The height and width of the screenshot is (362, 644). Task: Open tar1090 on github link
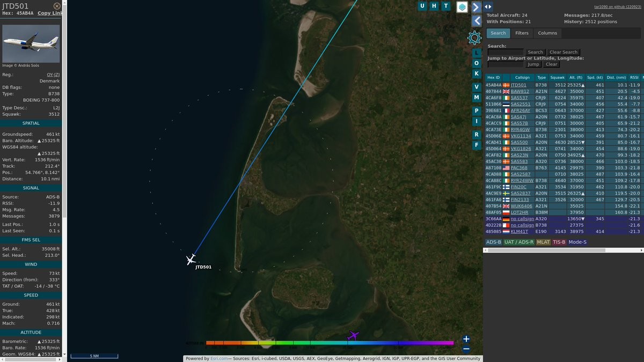617,6
